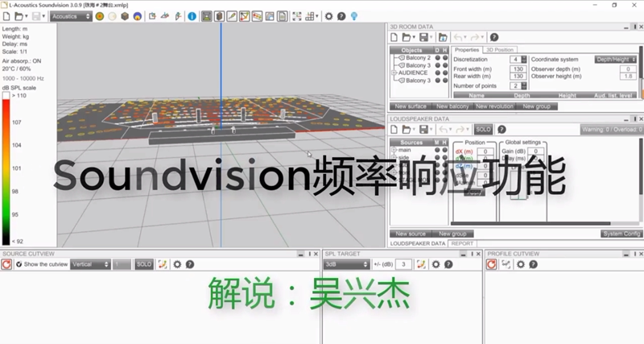Switch to the 3D box view icon
644x344 pixels.
(x=219, y=16)
